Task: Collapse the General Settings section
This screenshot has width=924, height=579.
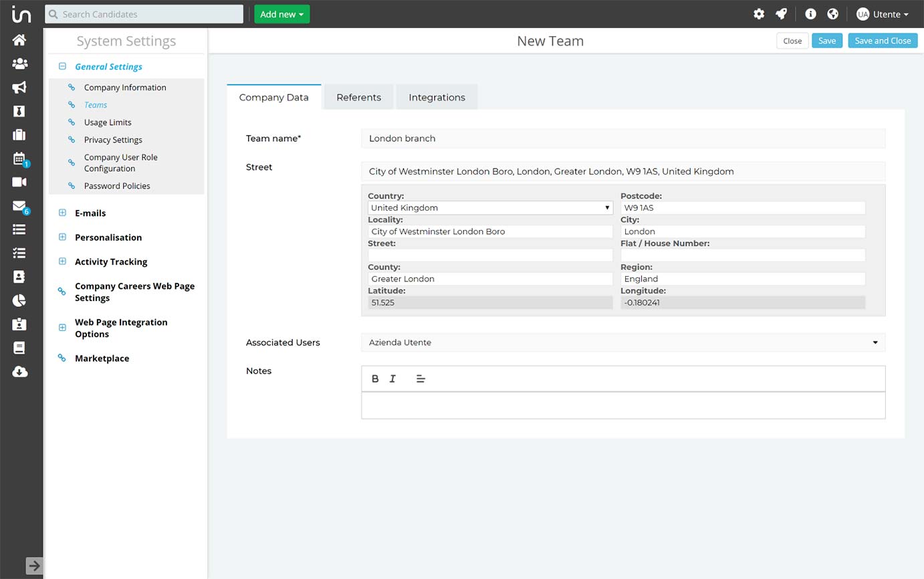Action: click(62, 66)
